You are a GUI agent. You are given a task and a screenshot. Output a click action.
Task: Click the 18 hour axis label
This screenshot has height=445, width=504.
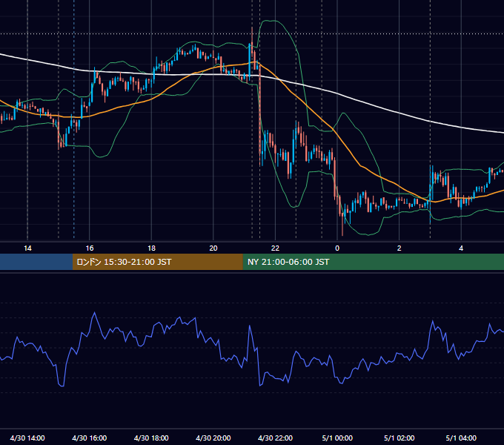click(x=151, y=248)
